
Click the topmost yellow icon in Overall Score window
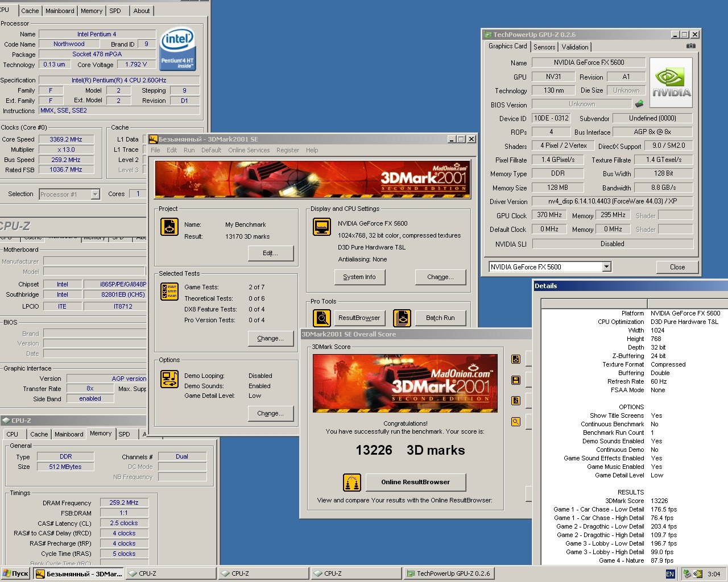point(516,359)
